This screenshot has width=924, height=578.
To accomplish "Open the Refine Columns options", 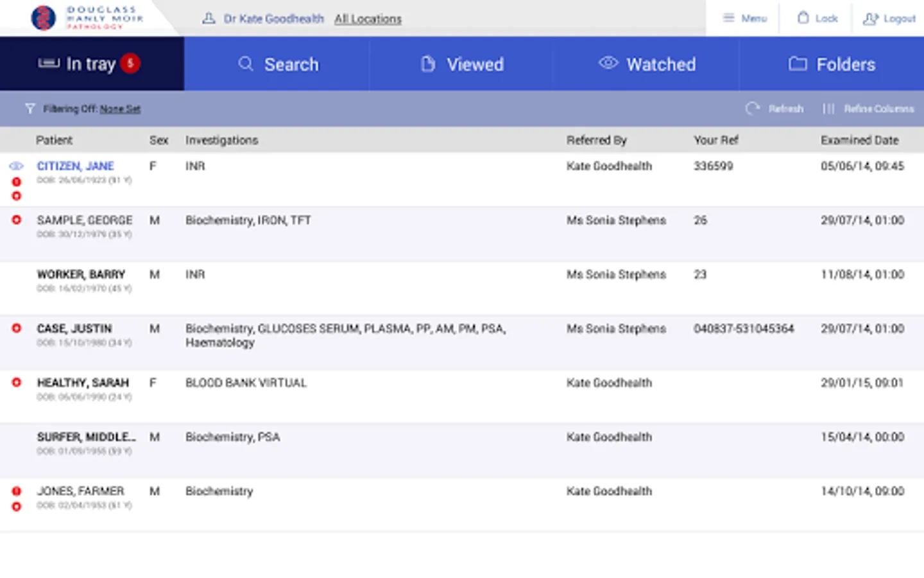I will tap(868, 109).
